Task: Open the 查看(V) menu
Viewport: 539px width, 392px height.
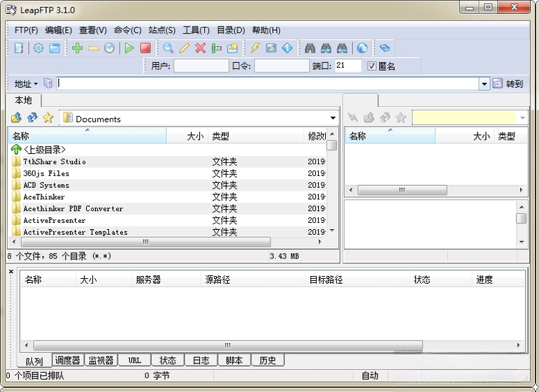Action: click(x=93, y=30)
